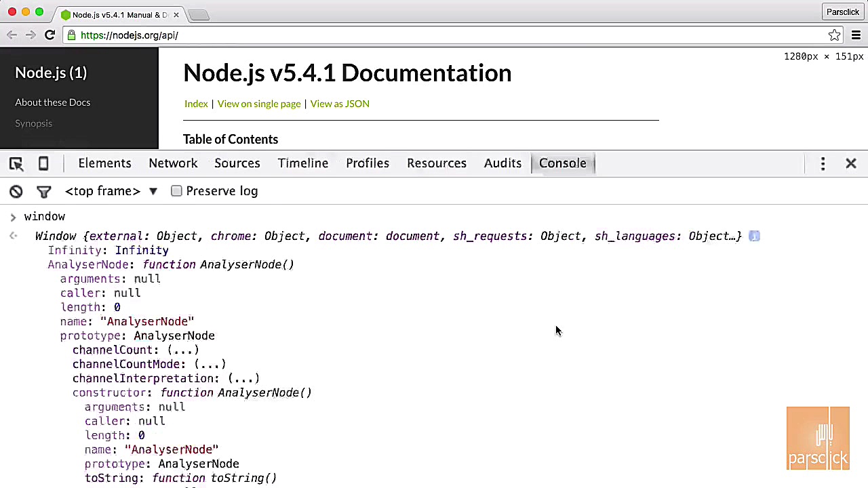This screenshot has width=868, height=488.
Task: Expand toString: function toString() entry
Action: (180, 478)
